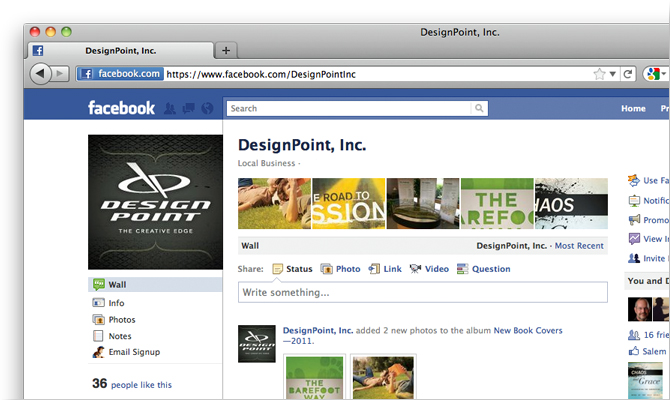Bookmark page with the star icon
The image size is (670, 400).
click(x=599, y=74)
